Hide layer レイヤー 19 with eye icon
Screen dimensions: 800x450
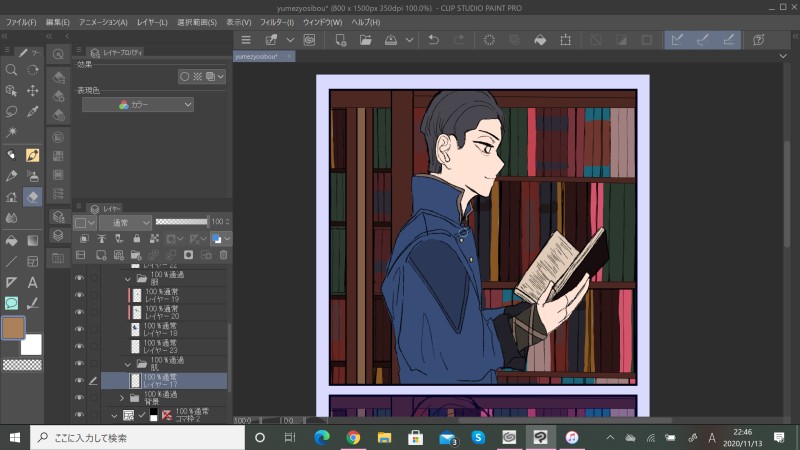(79, 296)
